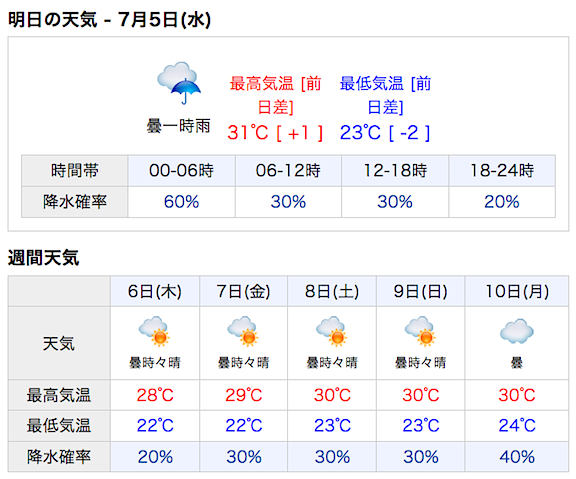This screenshot has width=576, height=479.
Task: Select the 18-24時 time slot header
Action: pyautogui.click(x=502, y=171)
